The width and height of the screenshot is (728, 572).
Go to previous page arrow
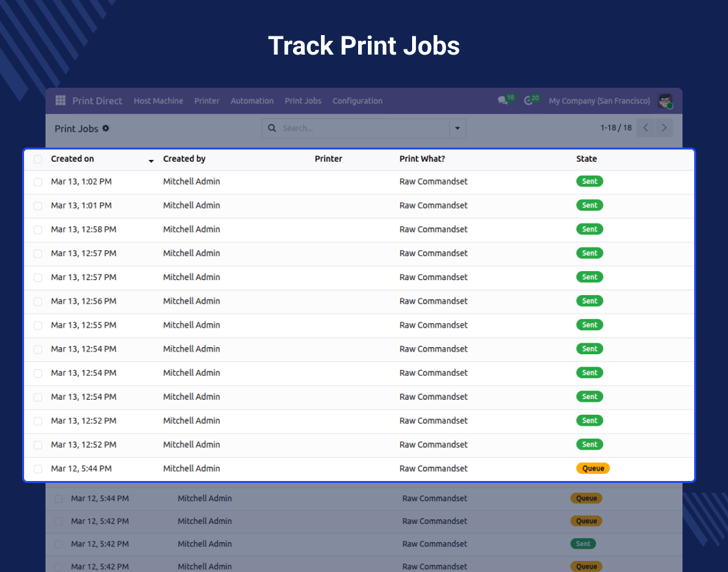pos(645,128)
